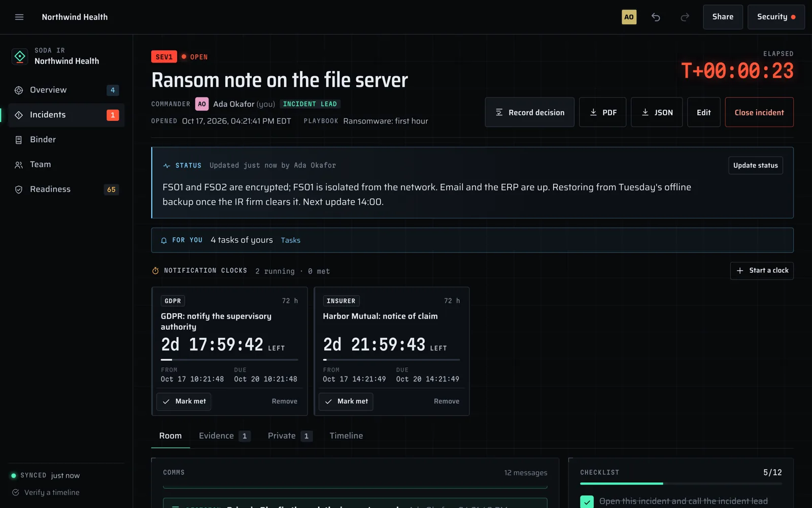Toggle the first checklist item checkbox
Viewport: 812px width, 508px height.
[587, 501]
